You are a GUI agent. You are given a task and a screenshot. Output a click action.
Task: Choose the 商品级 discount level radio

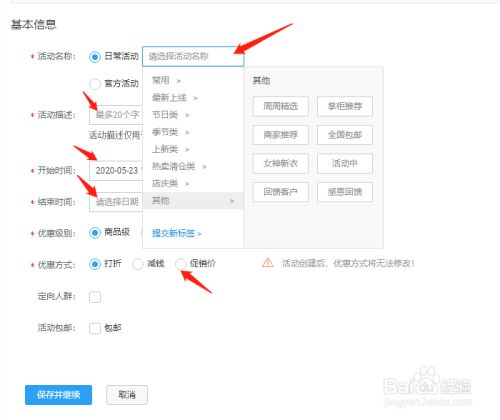pyautogui.click(x=95, y=232)
